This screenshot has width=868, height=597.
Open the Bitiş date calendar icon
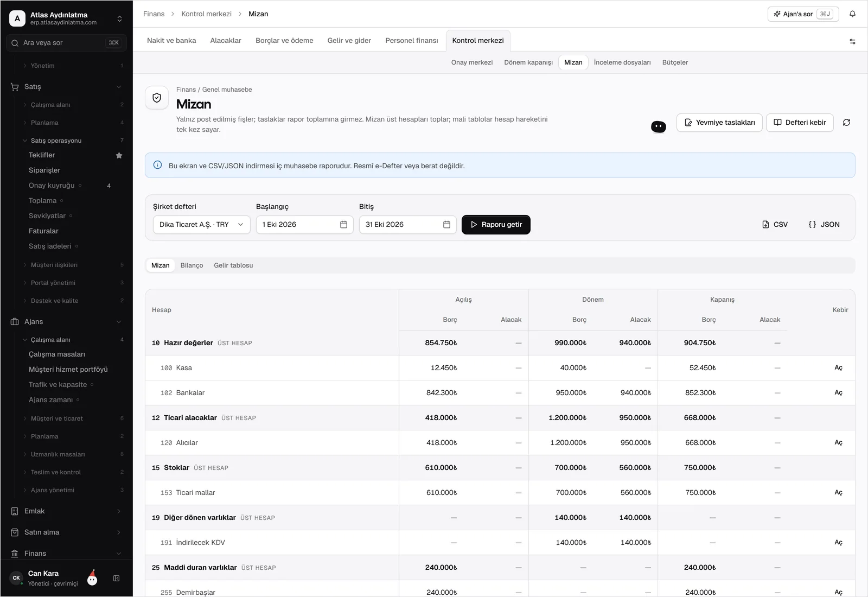(446, 225)
